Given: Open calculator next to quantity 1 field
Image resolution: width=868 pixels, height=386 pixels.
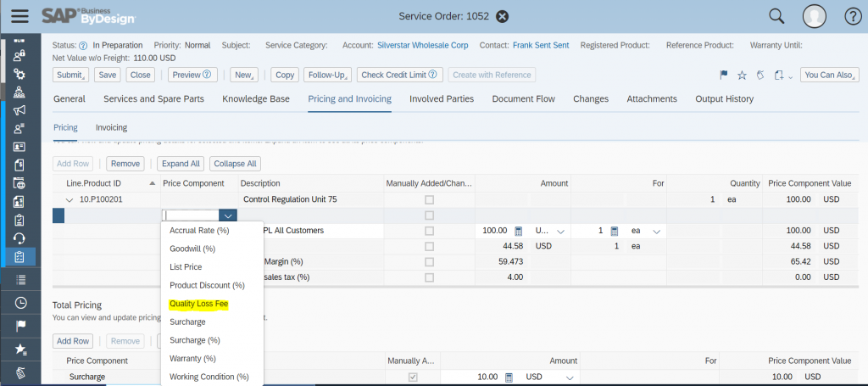Looking at the screenshot, I should point(615,231).
